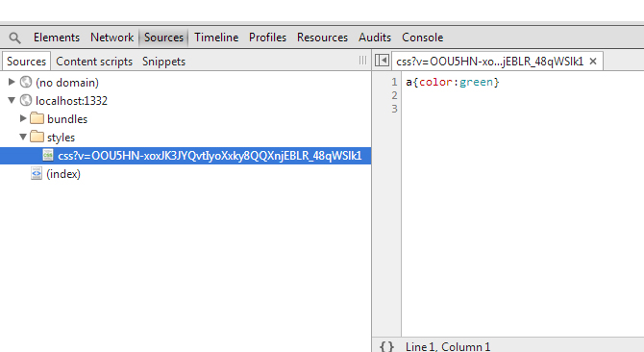The height and width of the screenshot is (352, 644).
Task: Click the 'Line 1, Column 1' status text
Action: (448, 346)
